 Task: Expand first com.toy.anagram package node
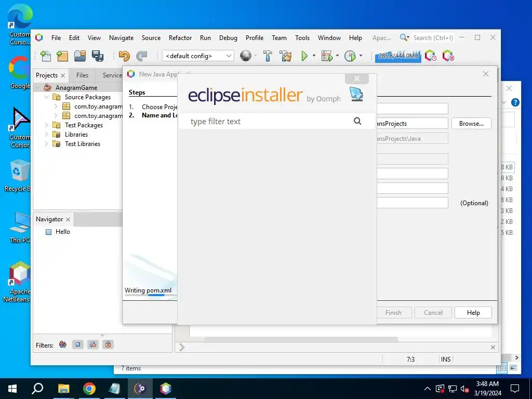(x=56, y=106)
